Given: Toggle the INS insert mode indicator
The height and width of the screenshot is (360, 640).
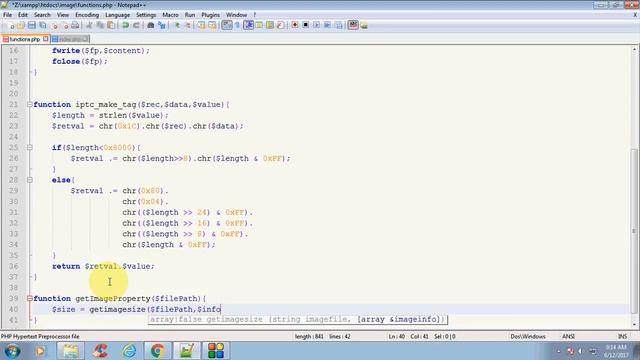Looking at the screenshot, I should pos(622,337).
